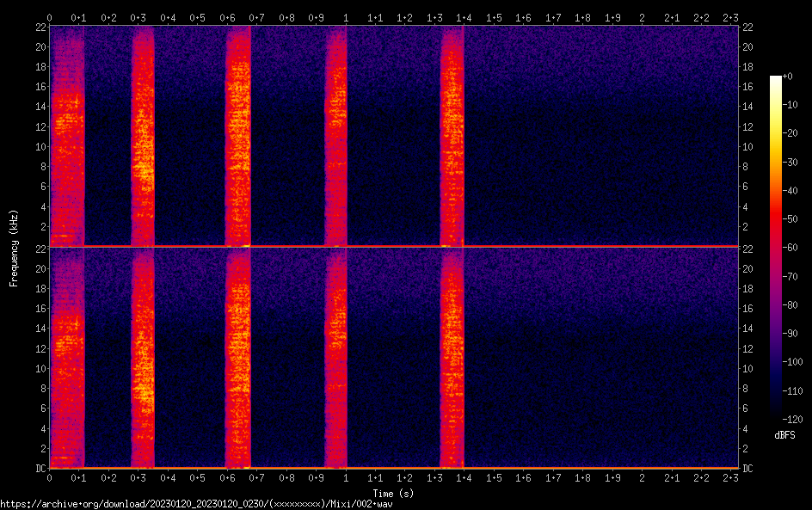Click the "Frequency (kHz)" axis label

pyautogui.click(x=14, y=247)
